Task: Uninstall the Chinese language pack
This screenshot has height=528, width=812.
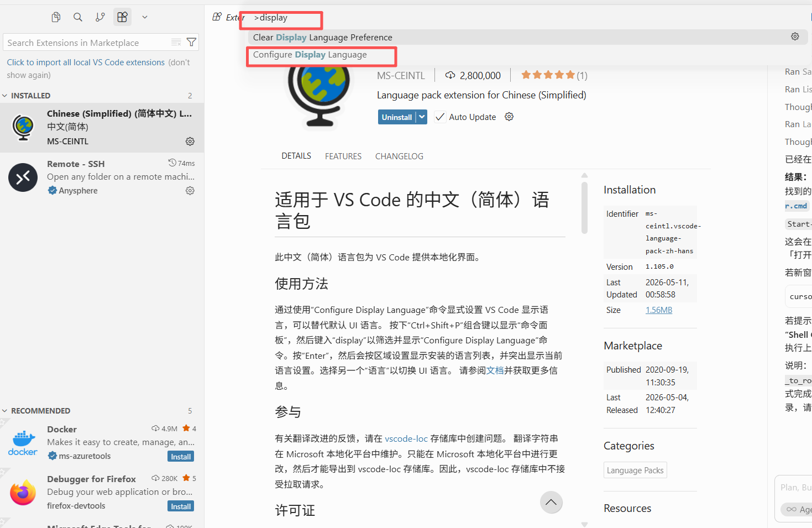Action: 397,117
